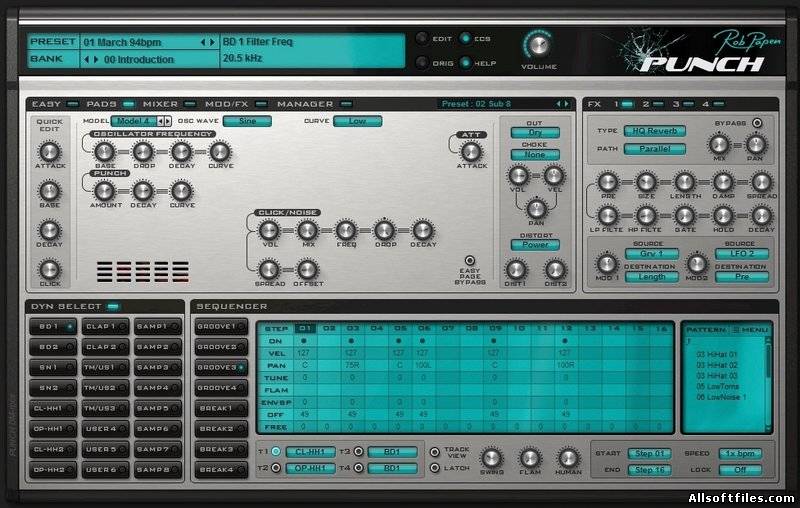The height and width of the screenshot is (508, 800).
Task: Adjust the Oscillator Frequency Drop knob
Action: click(143, 151)
